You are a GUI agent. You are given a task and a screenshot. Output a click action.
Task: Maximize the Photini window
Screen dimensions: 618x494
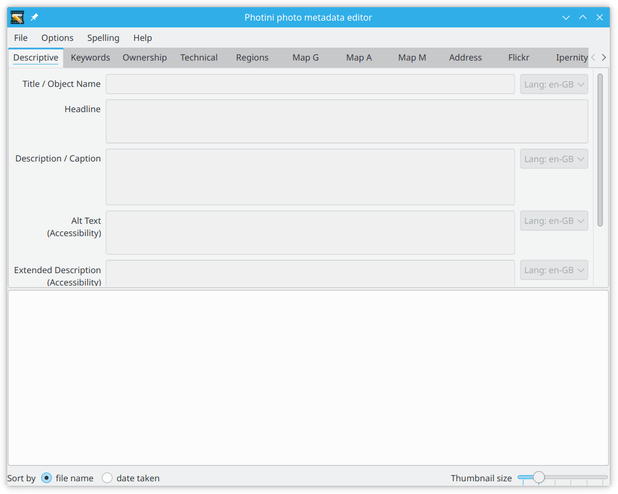(x=583, y=17)
